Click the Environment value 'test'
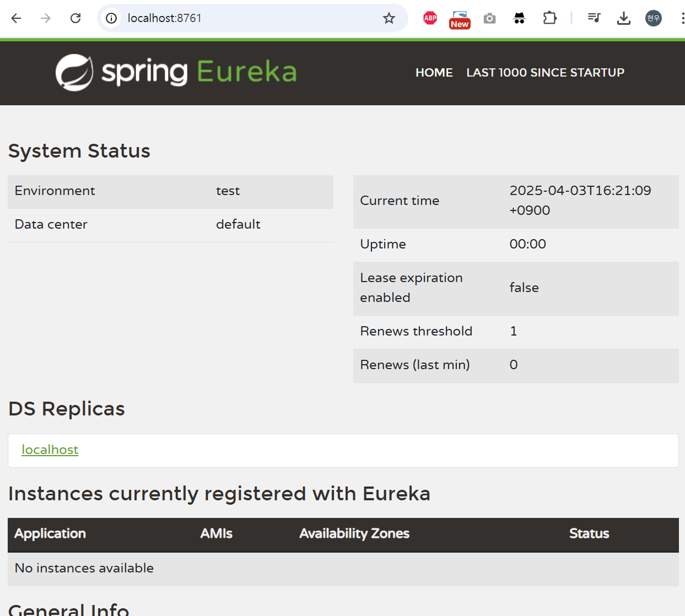The height and width of the screenshot is (616, 685). [228, 191]
